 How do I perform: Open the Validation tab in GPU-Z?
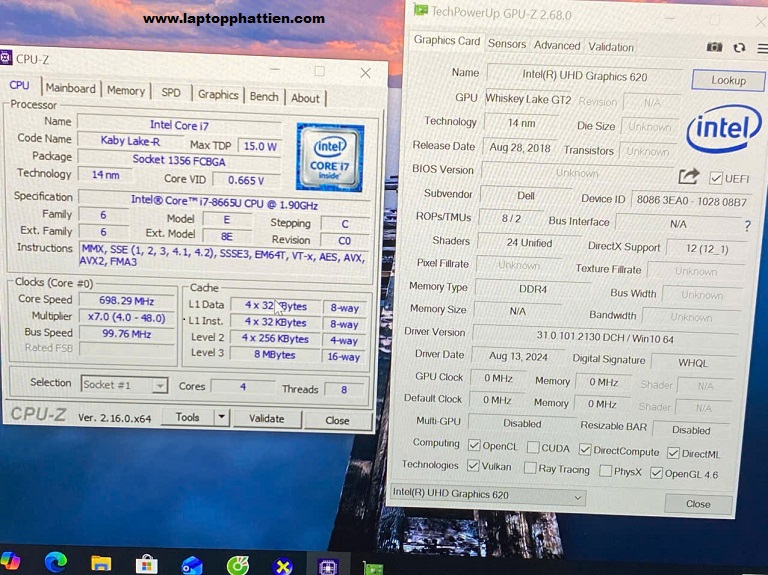(611, 48)
